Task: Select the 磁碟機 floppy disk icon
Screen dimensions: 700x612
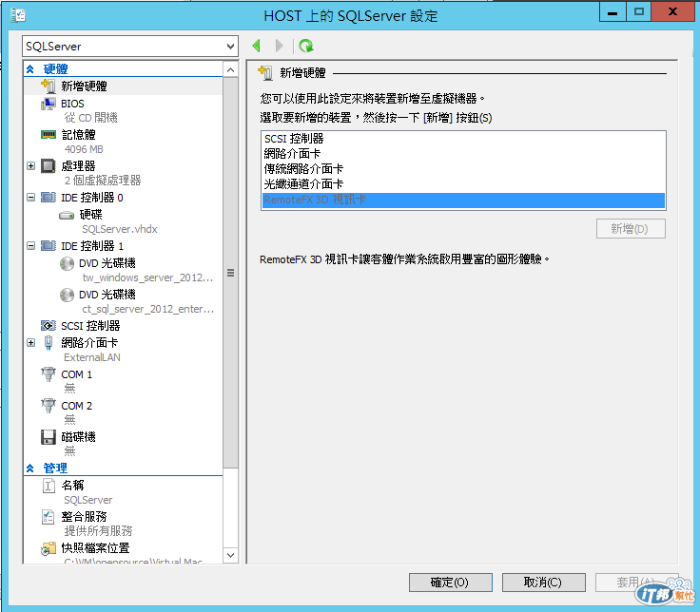Action: [49, 437]
